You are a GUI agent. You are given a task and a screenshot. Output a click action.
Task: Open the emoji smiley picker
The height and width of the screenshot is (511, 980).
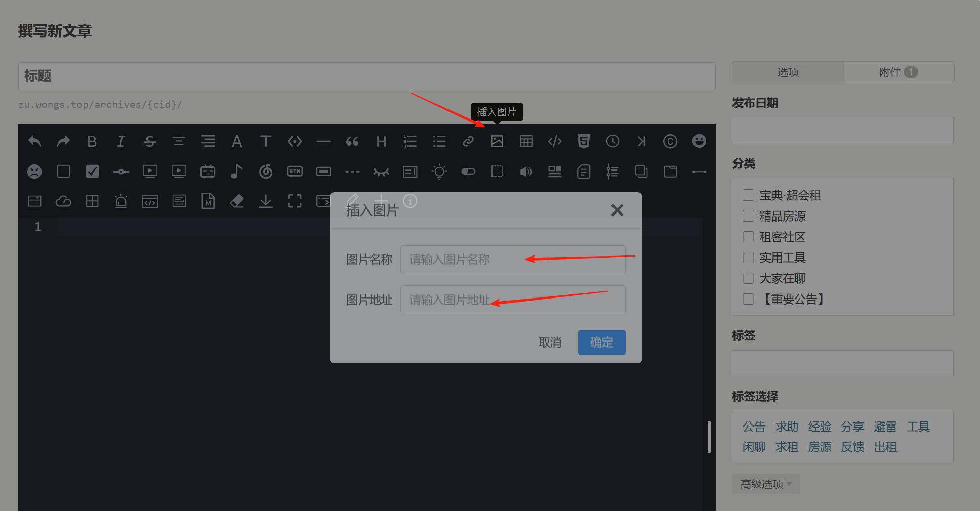(x=699, y=141)
